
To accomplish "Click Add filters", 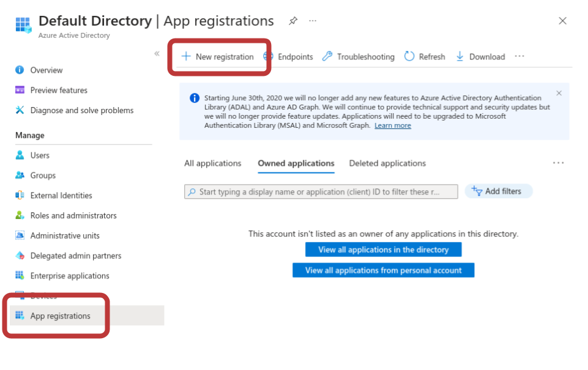I will click(x=498, y=191).
